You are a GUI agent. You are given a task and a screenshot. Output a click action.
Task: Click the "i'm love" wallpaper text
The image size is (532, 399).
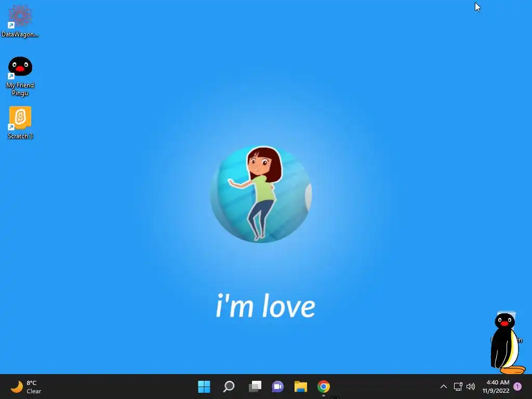pyautogui.click(x=265, y=305)
